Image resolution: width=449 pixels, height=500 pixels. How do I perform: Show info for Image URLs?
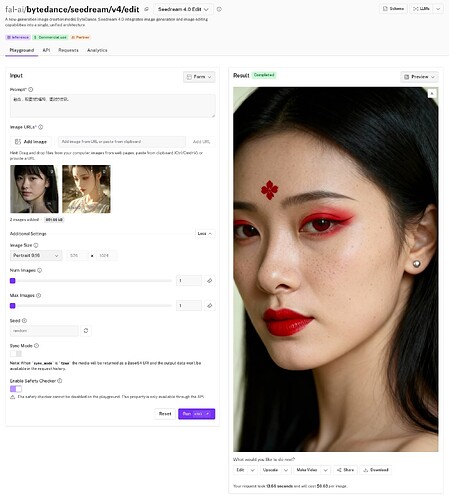click(41, 127)
